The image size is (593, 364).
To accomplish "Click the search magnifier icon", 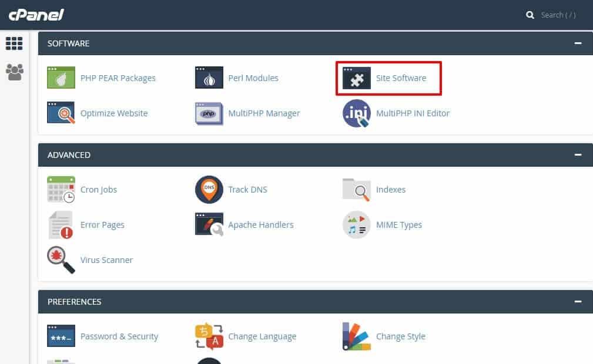I will click(x=530, y=15).
